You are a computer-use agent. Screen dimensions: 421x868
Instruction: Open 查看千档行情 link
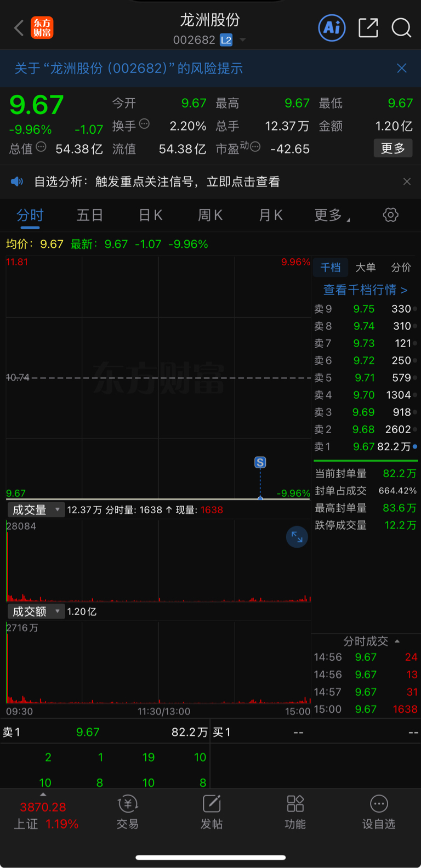click(366, 290)
